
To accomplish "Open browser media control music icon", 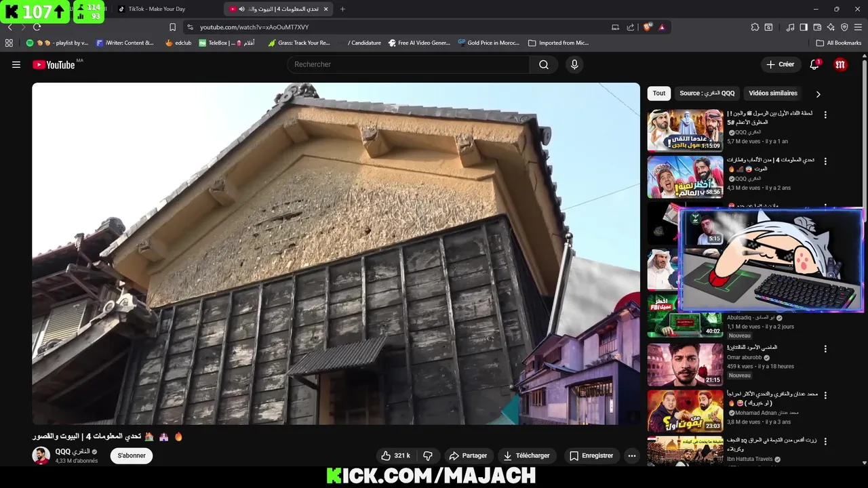I will coord(790,27).
